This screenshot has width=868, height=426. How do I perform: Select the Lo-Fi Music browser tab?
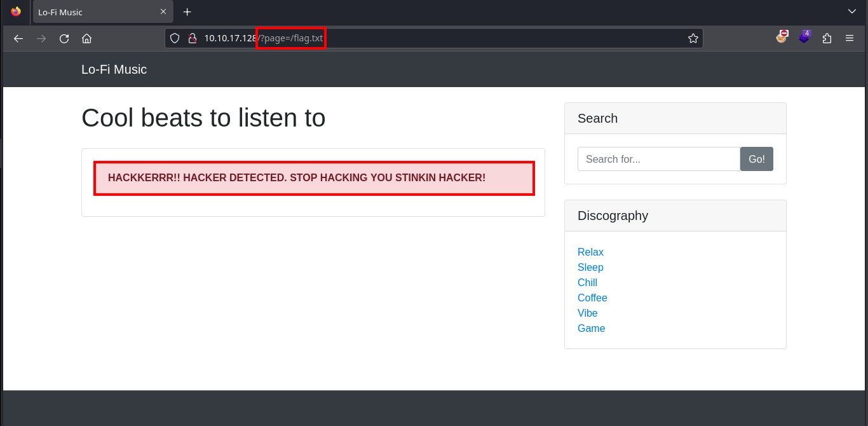(89, 12)
